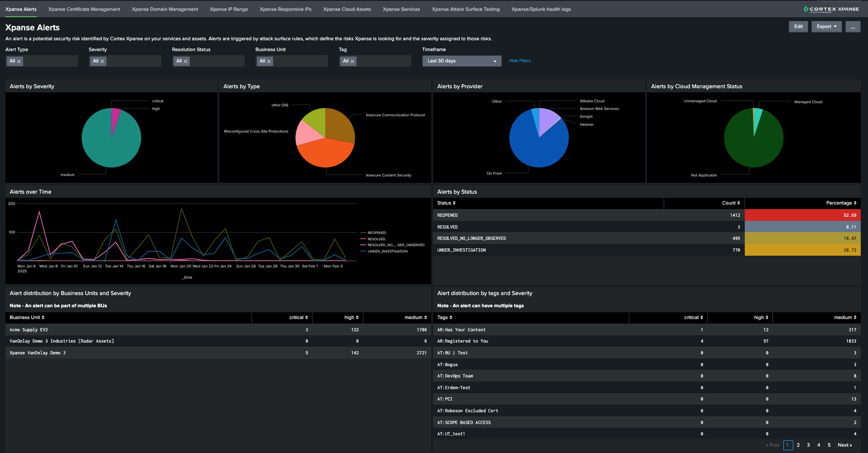
Task: Click the medium slice of the severity pie
Action: click(106, 145)
